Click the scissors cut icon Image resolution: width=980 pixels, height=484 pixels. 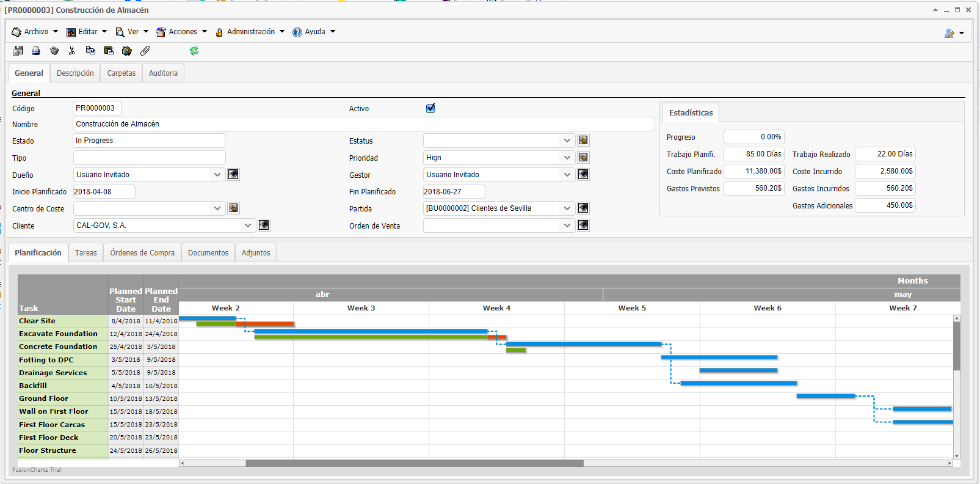point(72,51)
